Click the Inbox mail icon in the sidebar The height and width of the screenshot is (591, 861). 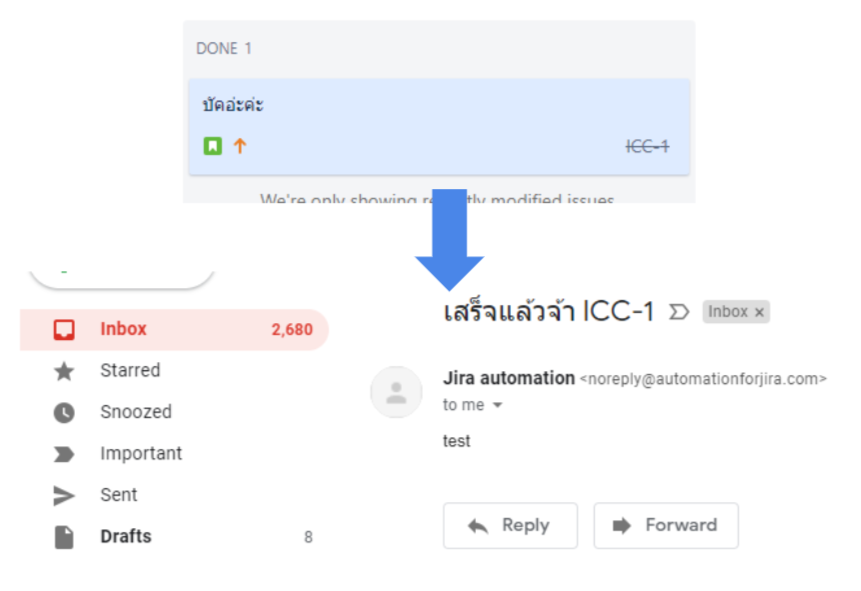tap(63, 329)
